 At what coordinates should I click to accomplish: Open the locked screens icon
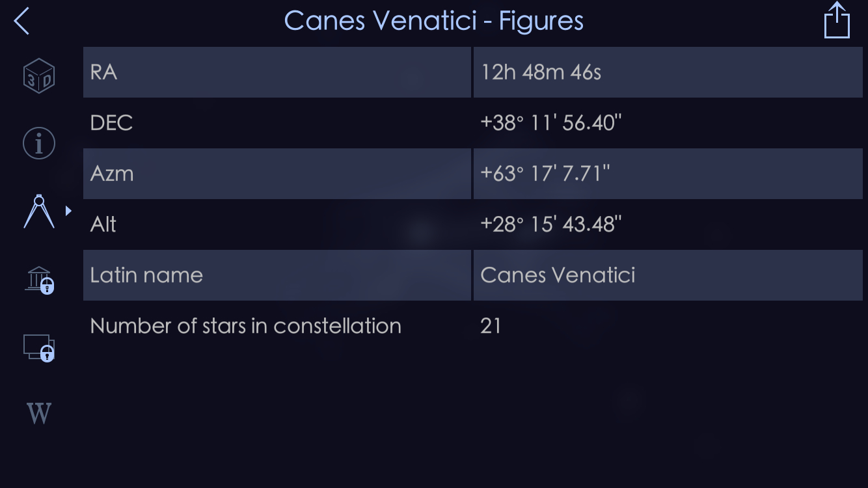(x=39, y=347)
